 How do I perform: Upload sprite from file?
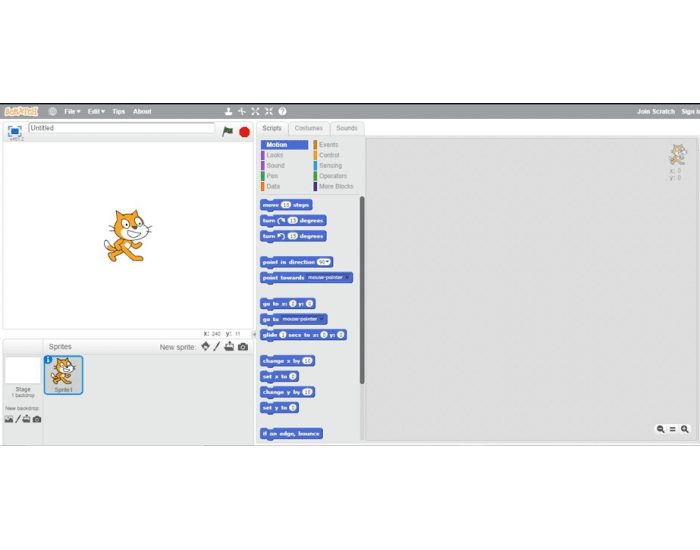tap(229, 346)
